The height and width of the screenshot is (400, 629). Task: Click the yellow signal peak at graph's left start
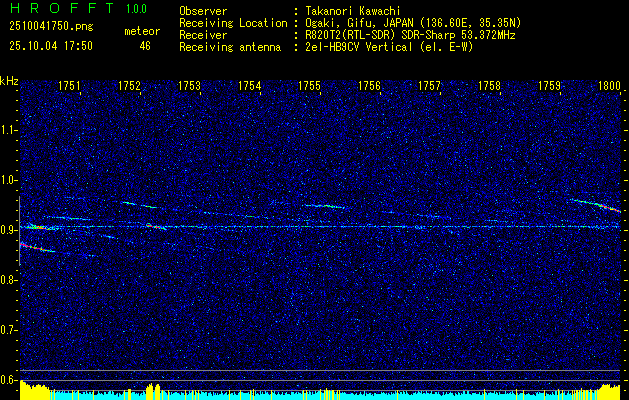[x=34, y=390]
